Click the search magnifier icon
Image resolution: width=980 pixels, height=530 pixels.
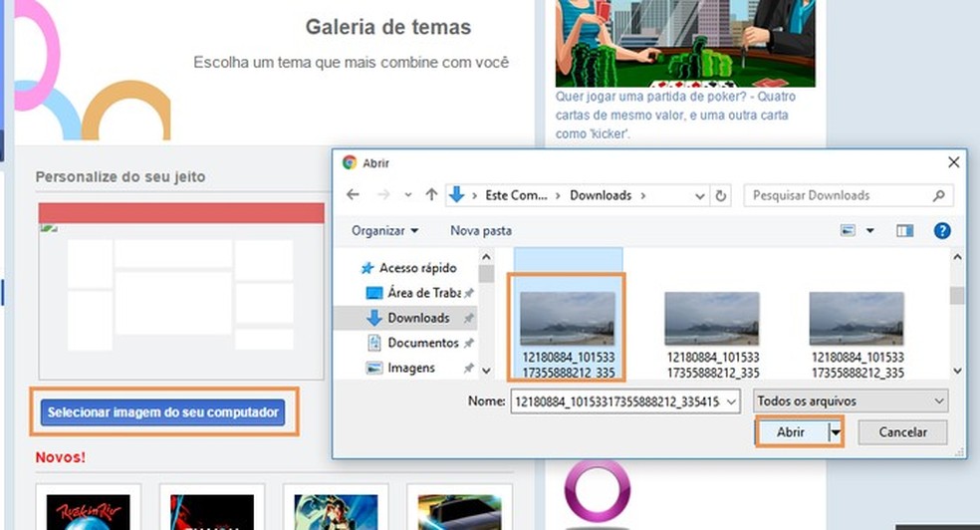click(939, 195)
